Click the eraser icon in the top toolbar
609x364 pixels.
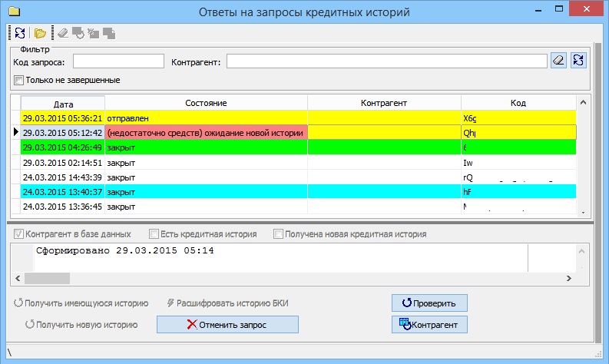pyautogui.click(x=63, y=34)
